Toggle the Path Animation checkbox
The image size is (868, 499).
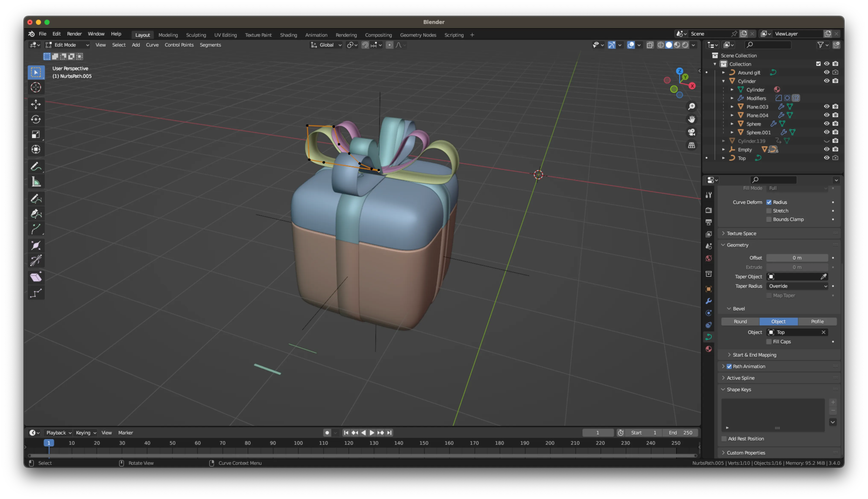[729, 366]
